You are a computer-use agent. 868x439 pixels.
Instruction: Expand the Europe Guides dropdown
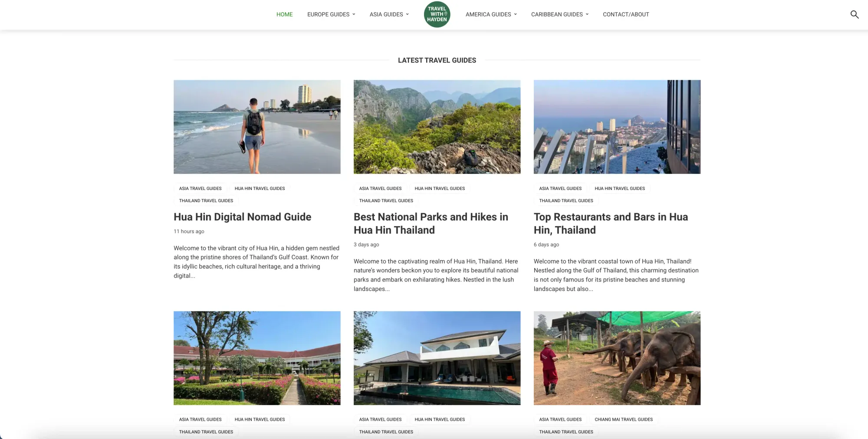pyautogui.click(x=331, y=14)
